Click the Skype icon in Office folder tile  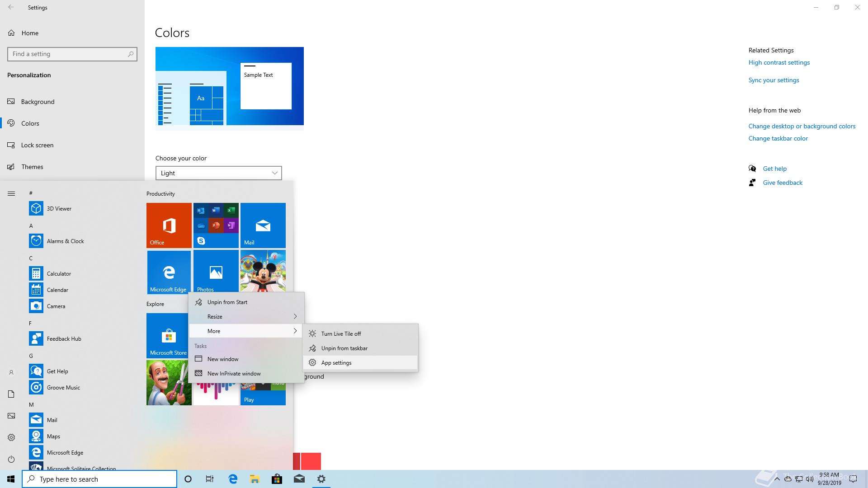click(201, 241)
